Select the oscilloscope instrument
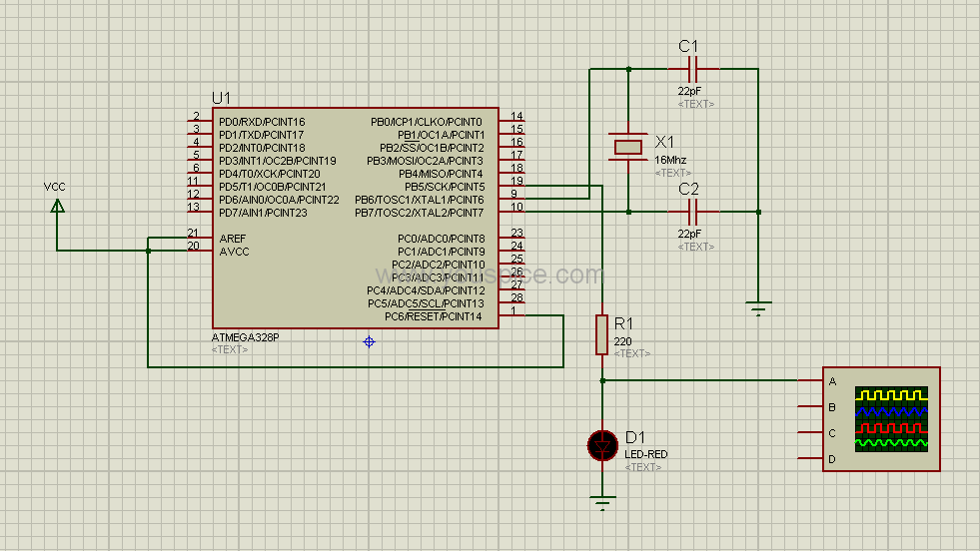 pos(881,419)
